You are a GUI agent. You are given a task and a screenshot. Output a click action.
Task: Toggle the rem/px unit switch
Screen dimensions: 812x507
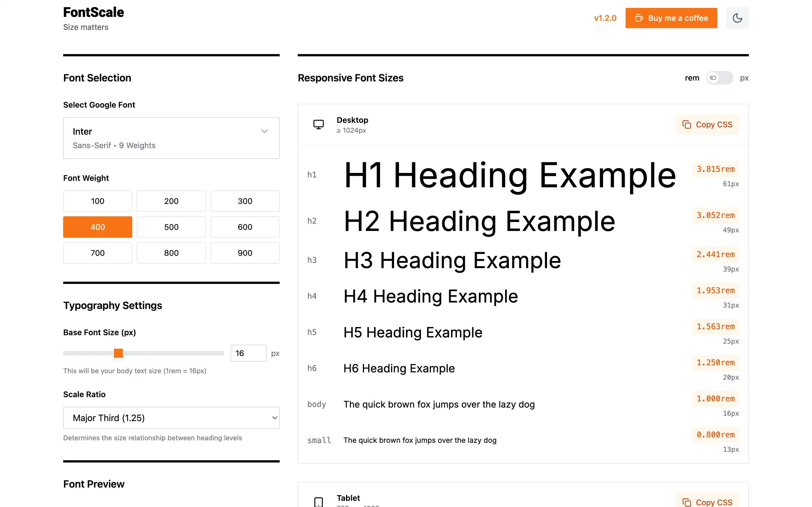[x=720, y=78]
